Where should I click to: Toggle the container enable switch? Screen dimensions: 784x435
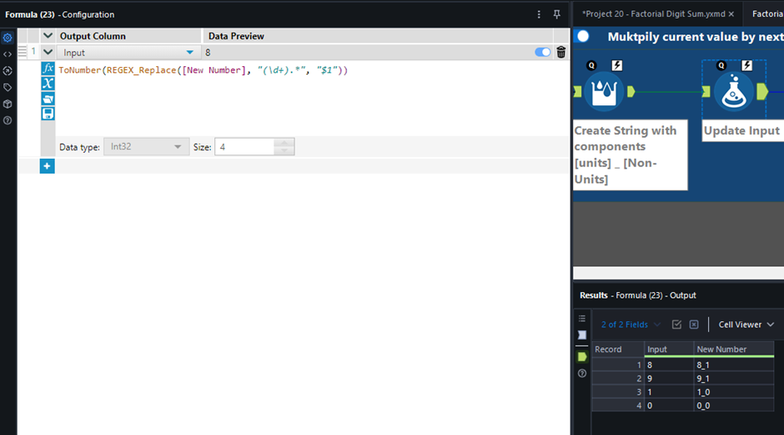[x=583, y=36]
